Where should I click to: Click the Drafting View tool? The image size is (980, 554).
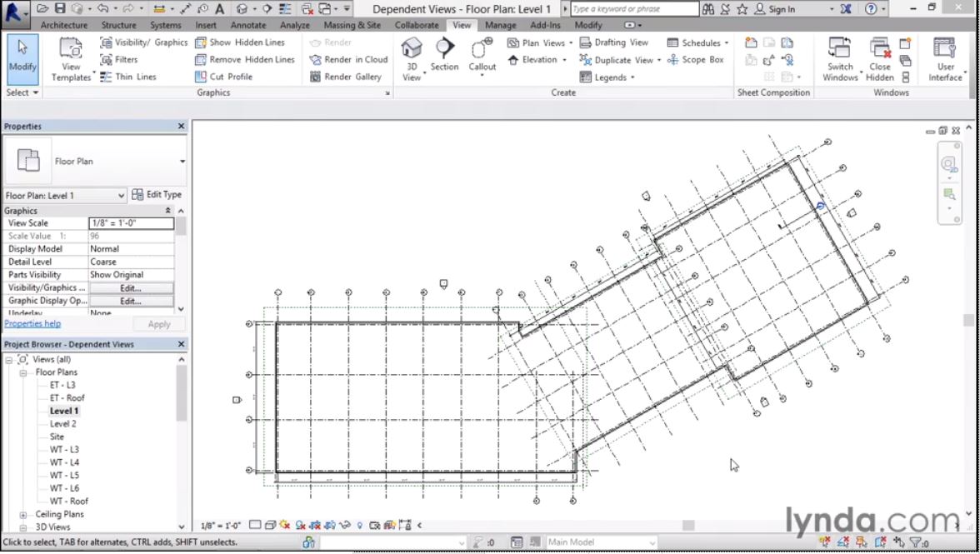point(613,42)
